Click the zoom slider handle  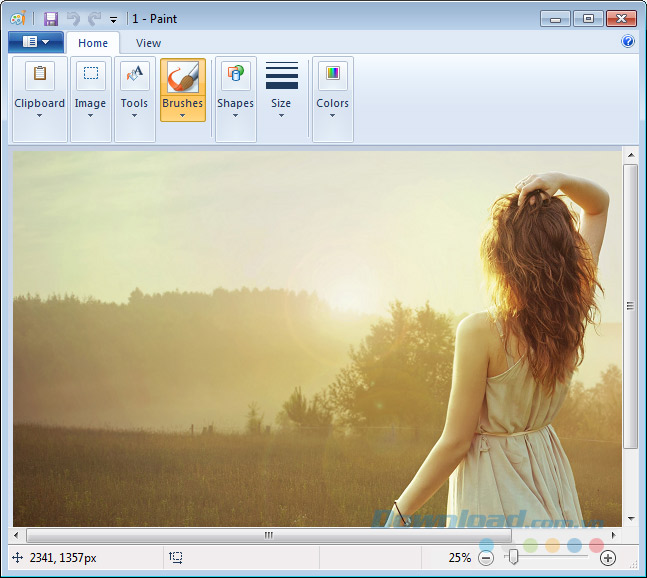[513, 557]
